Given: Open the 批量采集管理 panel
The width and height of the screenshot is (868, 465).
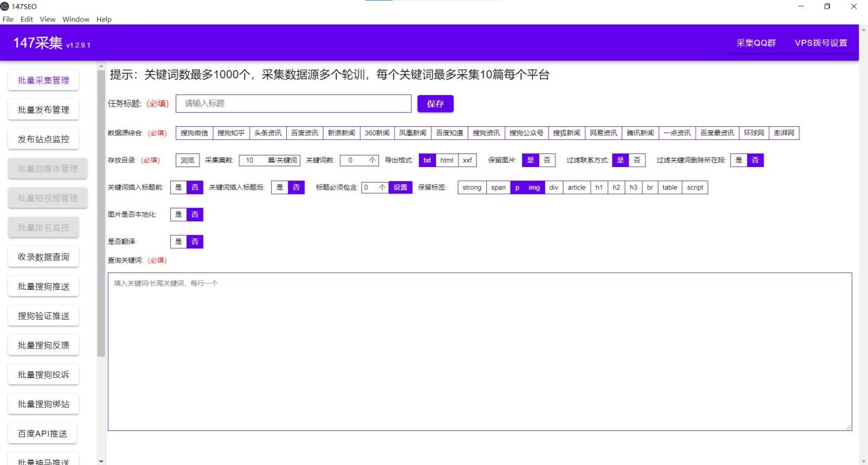Looking at the screenshot, I should (x=43, y=79).
